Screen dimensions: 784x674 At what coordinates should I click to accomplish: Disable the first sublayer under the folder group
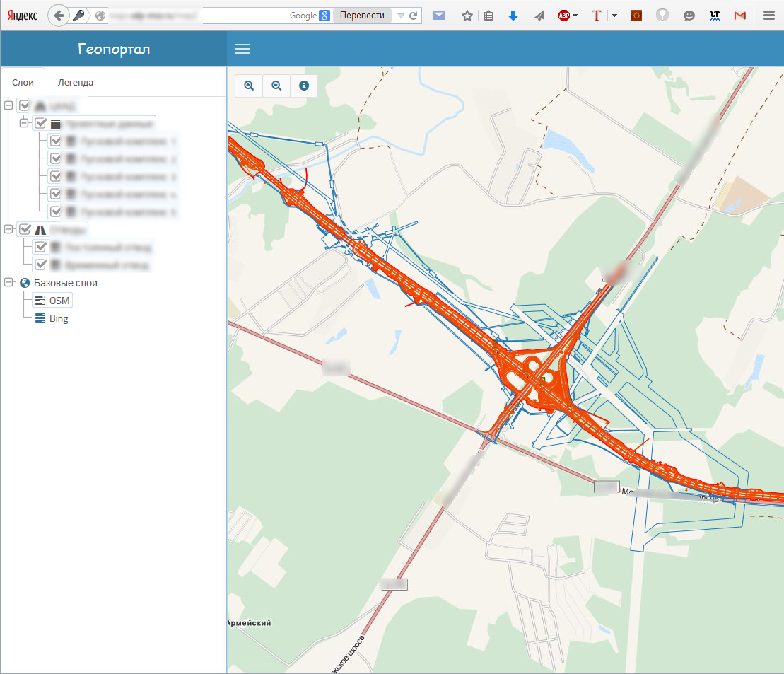tap(56, 141)
